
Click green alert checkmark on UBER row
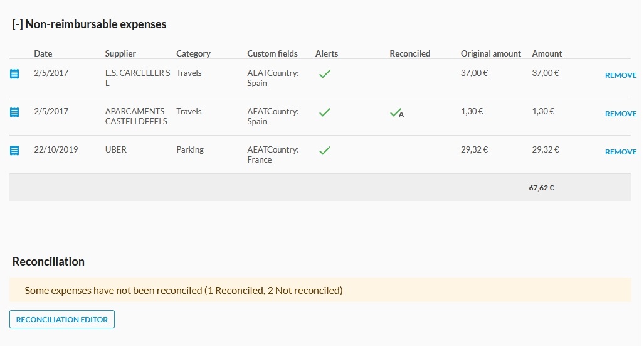coord(324,151)
